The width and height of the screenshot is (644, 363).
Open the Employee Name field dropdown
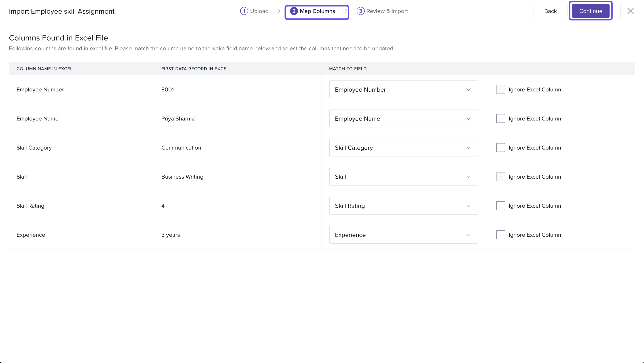click(x=403, y=119)
